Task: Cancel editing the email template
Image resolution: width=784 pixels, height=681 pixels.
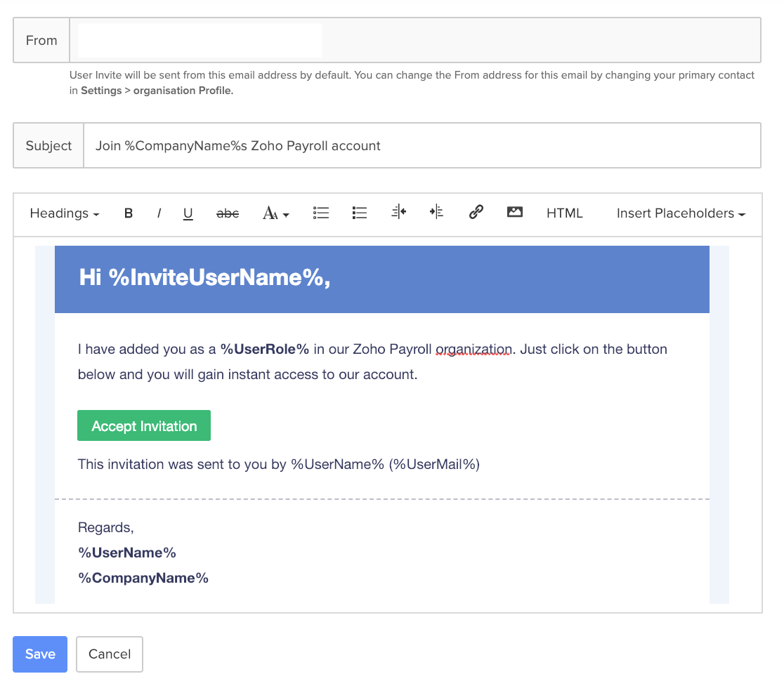Action: (109, 654)
